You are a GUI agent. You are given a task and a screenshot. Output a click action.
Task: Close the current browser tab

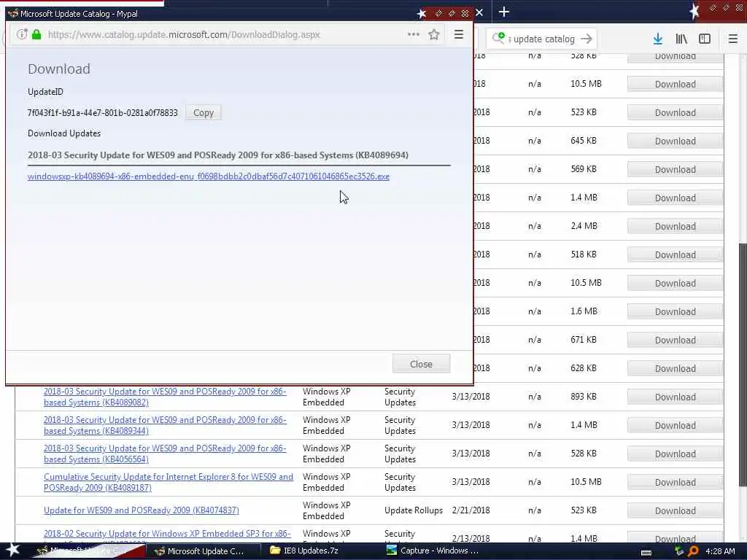click(x=479, y=12)
